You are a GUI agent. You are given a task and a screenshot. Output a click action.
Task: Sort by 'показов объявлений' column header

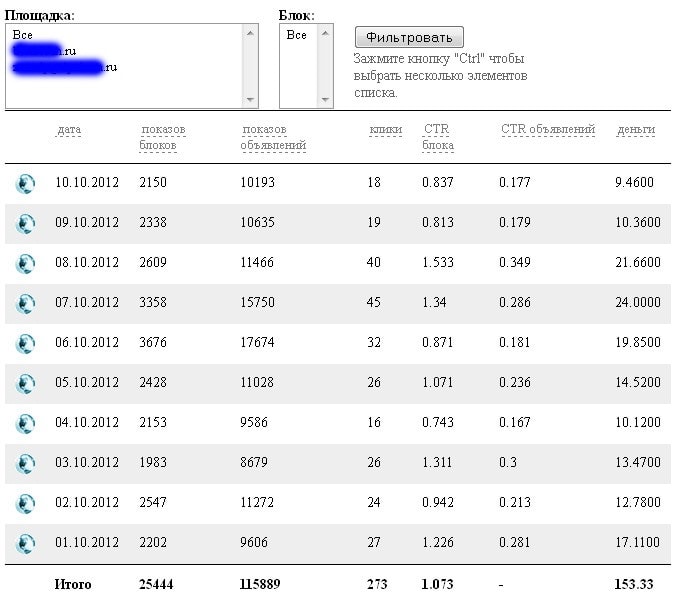[273, 137]
